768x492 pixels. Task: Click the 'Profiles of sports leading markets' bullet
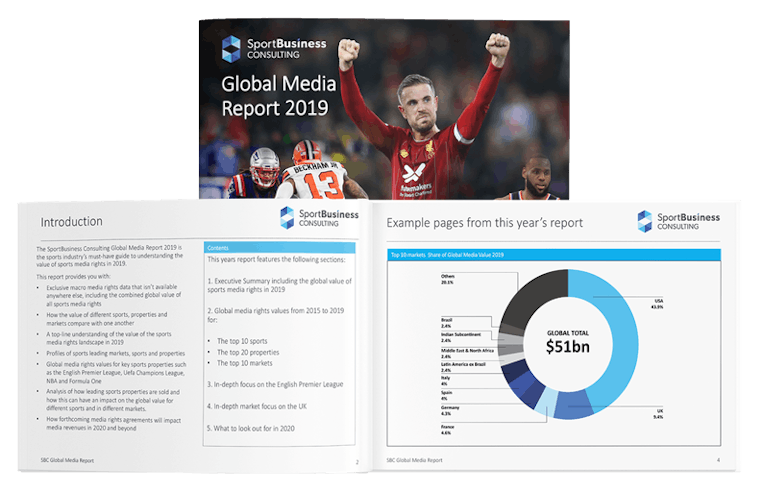point(116,353)
